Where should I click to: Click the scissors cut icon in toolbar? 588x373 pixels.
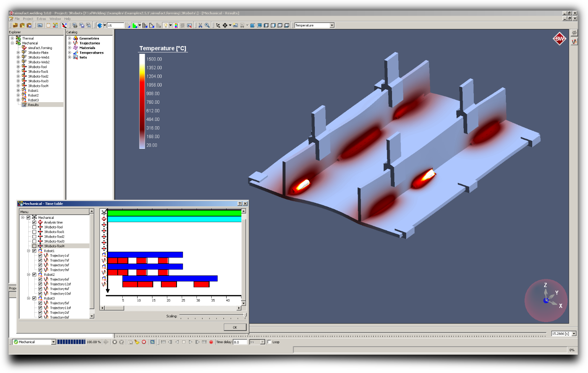[x=200, y=26]
